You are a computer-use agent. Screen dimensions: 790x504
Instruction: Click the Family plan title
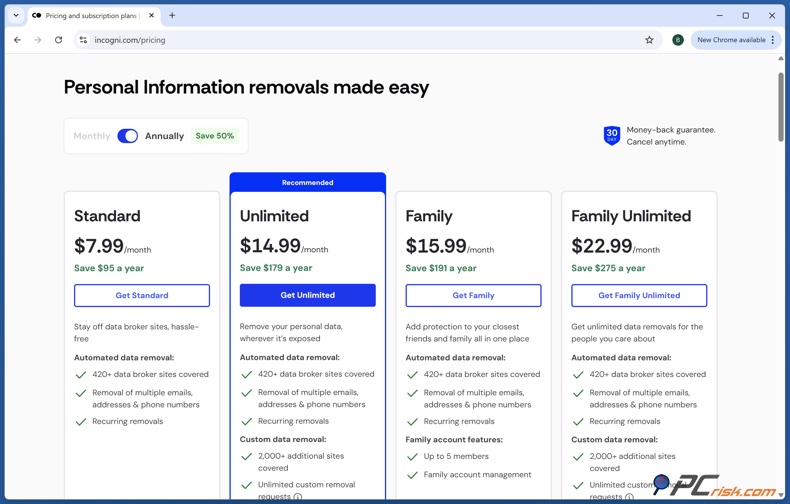point(429,216)
